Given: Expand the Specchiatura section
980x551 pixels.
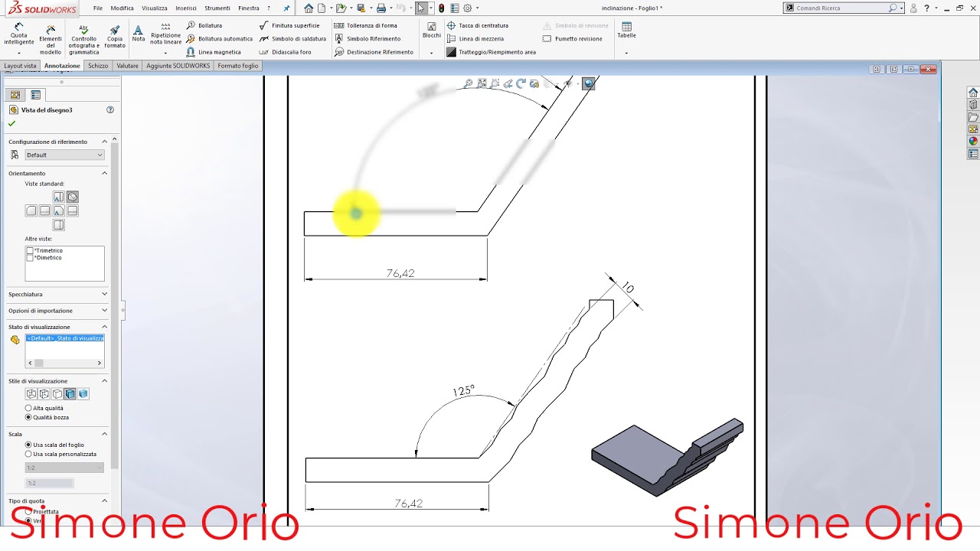Looking at the screenshot, I should (105, 294).
